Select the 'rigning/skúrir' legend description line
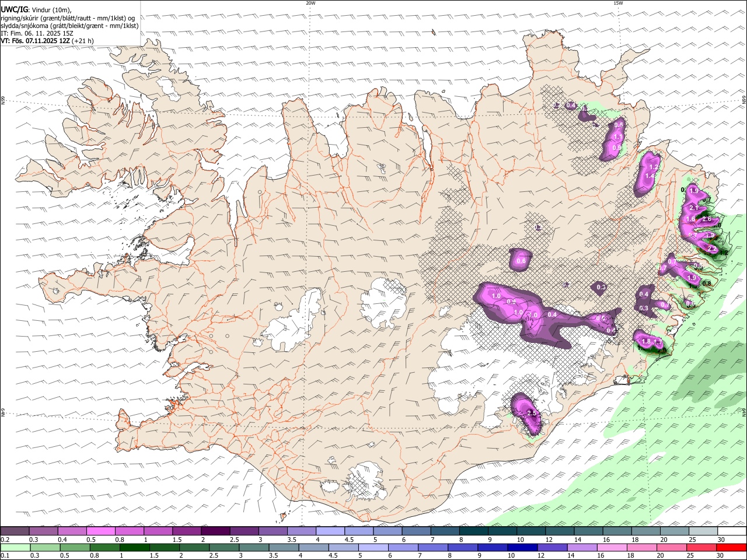The image size is (747, 560). (x=68, y=17)
